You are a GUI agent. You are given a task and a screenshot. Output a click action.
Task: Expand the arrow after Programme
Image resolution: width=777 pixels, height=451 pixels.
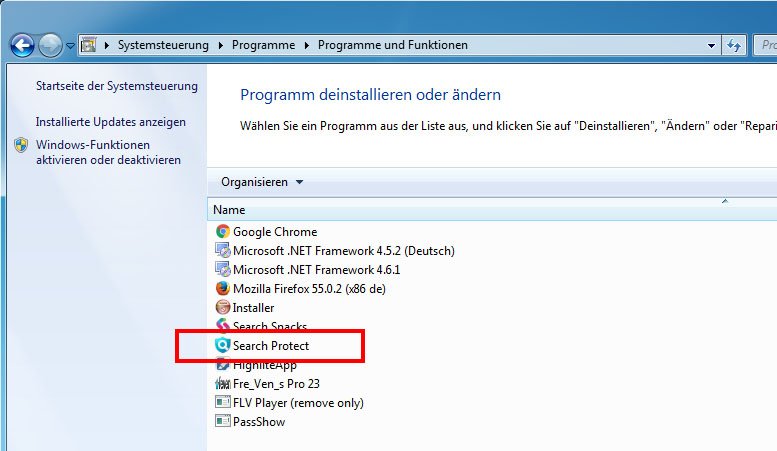pyautogui.click(x=307, y=45)
